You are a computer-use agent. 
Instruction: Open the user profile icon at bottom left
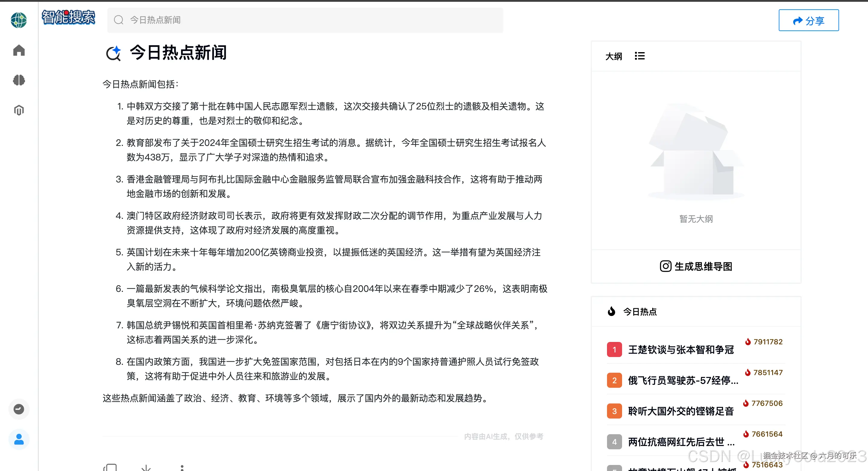(x=18, y=439)
